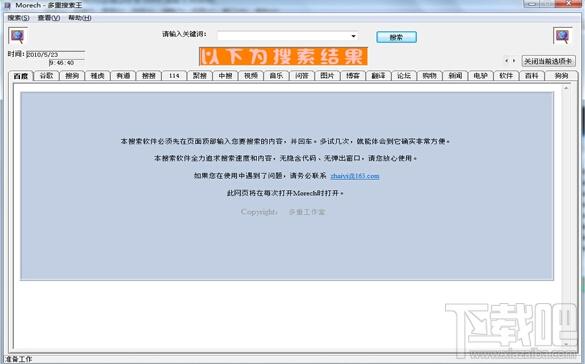Switch to the 博客 tab

(x=353, y=76)
